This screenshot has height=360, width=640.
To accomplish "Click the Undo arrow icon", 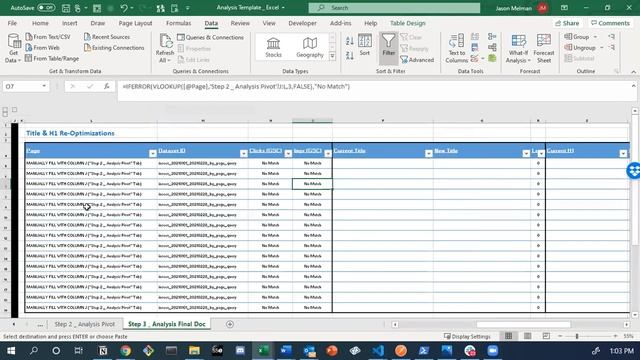I will coord(124,8).
